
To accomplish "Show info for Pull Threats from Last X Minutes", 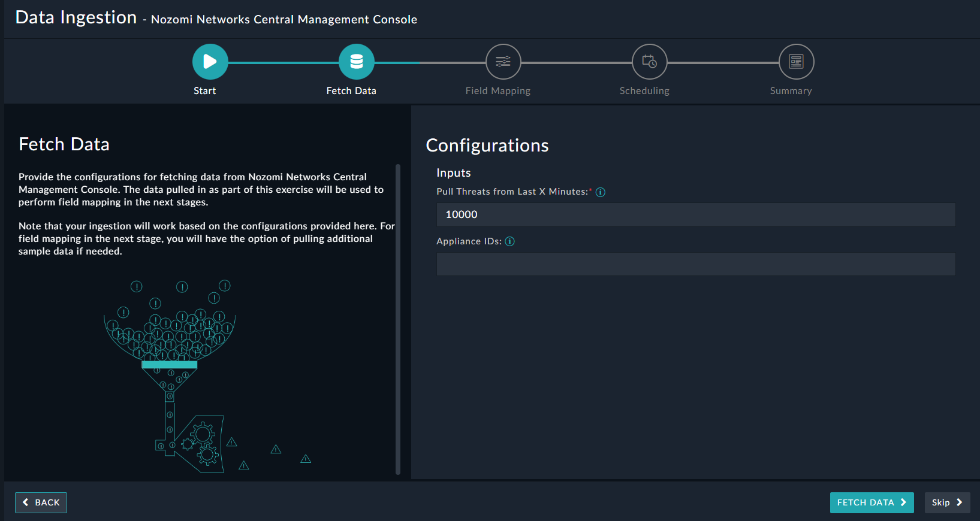I will (x=601, y=192).
